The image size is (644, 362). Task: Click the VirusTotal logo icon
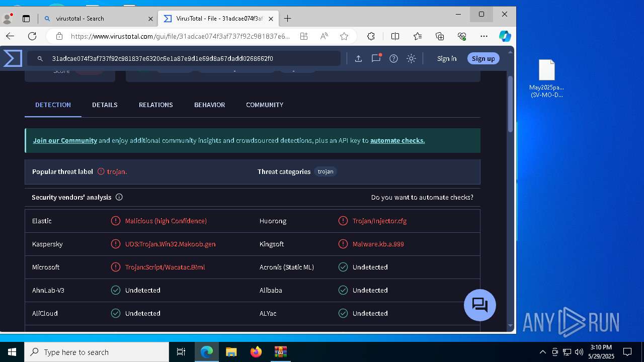pyautogui.click(x=13, y=58)
